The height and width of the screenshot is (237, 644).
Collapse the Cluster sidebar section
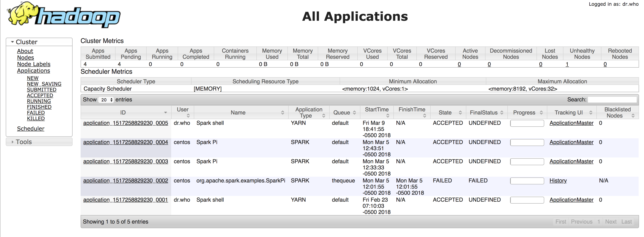39,42
